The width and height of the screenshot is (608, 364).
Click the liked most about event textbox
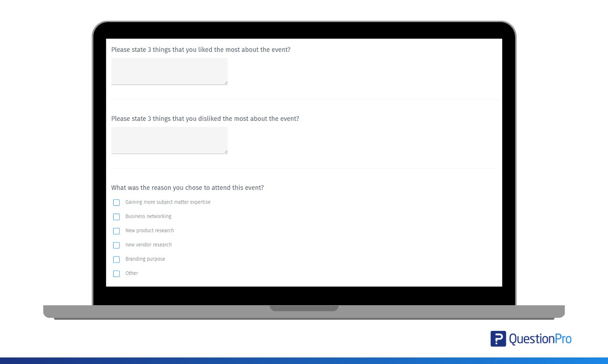click(x=170, y=71)
